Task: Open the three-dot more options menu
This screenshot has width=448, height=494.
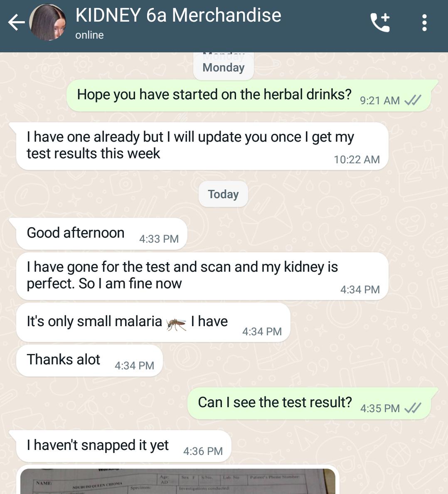Action: (424, 23)
